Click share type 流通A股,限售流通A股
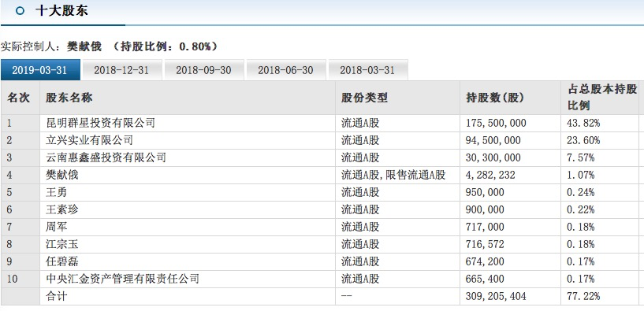The height and width of the screenshot is (311, 644). pyautogui.click(x=393, y=176)
